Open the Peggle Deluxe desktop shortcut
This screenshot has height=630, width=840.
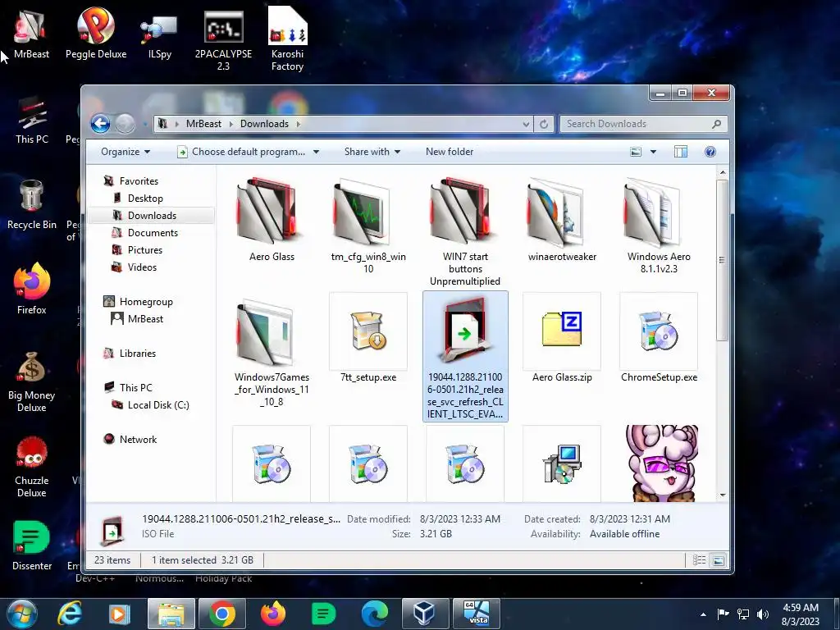point(96,34)
